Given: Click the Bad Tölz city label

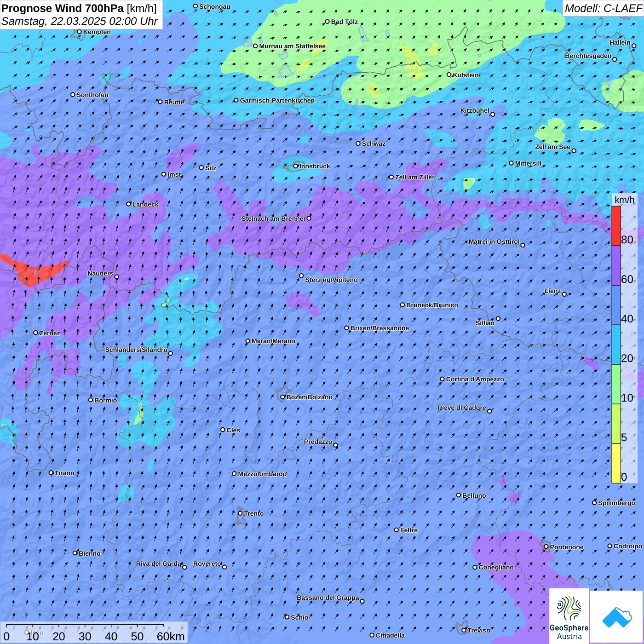Looking at the screenshot, I should pos(344,22).
